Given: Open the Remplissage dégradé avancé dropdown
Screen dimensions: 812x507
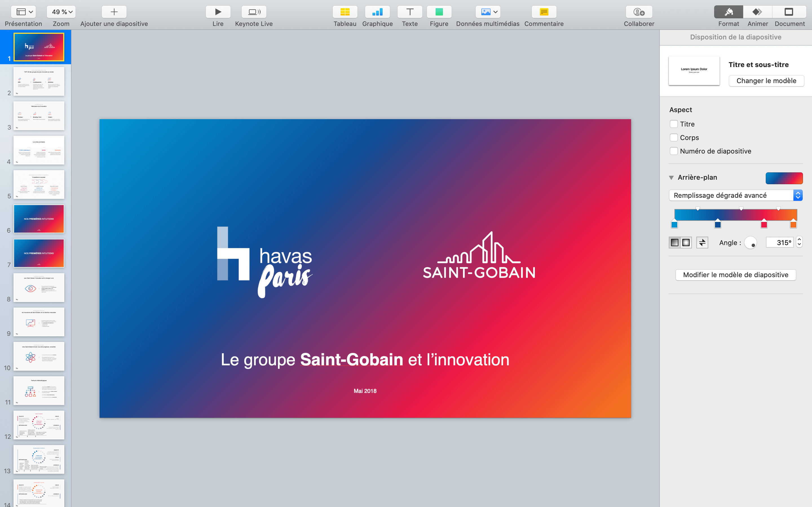Looking at the screenshot, I should point(736,195).
